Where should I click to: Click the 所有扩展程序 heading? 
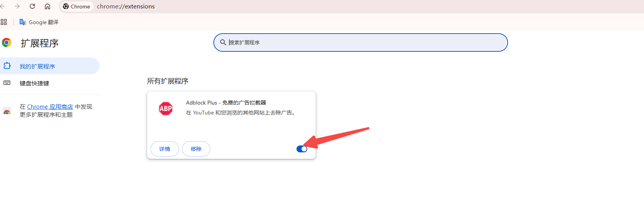168,81
